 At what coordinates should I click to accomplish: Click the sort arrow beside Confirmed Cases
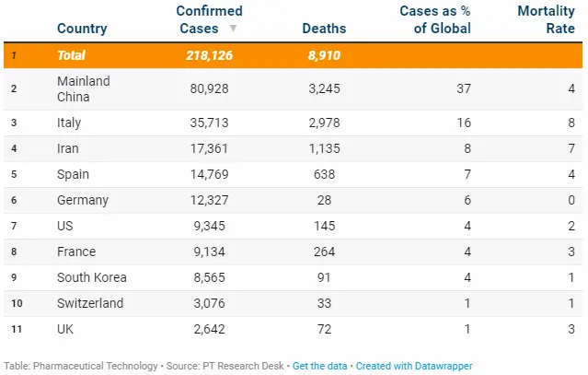click(x=233, y=29)
